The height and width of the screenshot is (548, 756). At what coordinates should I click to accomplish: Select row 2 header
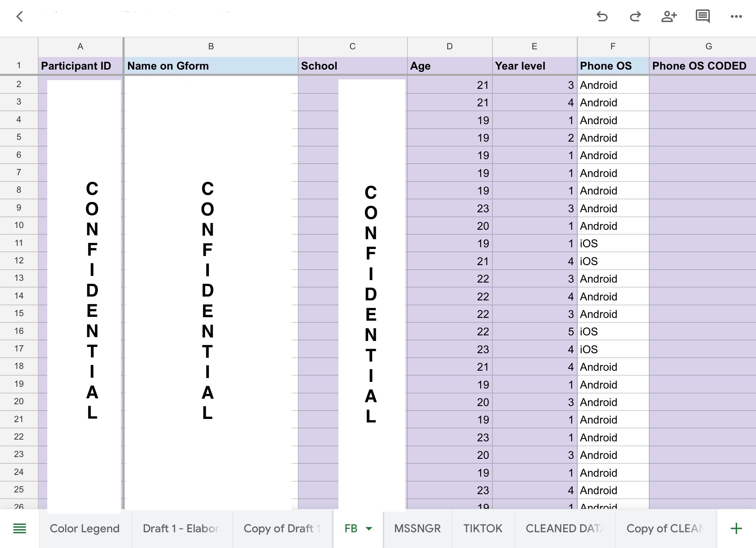[x=19, y=84]
